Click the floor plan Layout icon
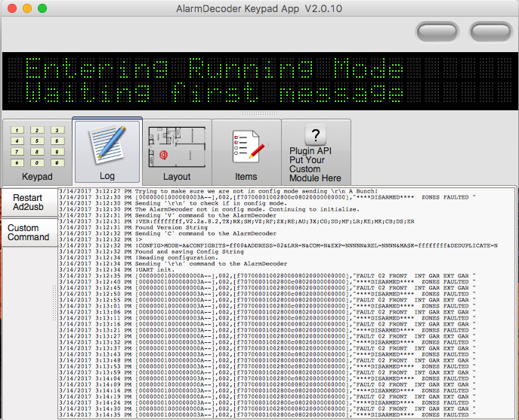 177,147
